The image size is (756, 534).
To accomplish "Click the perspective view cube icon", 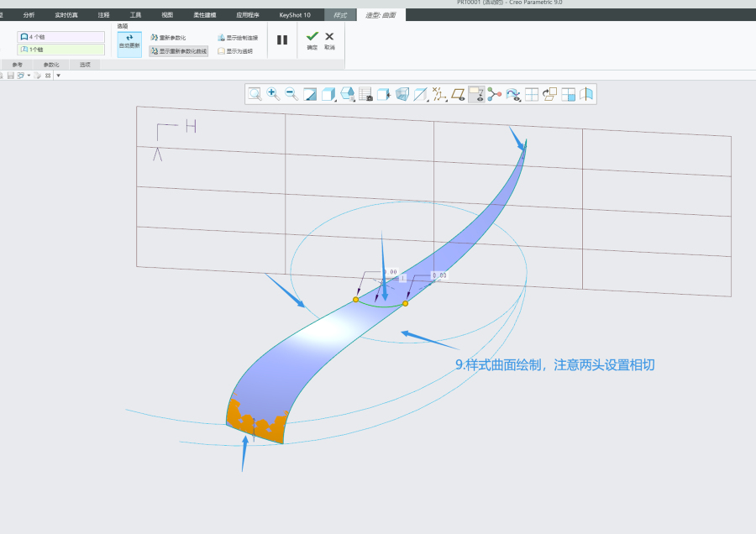I will pos(402,94).
